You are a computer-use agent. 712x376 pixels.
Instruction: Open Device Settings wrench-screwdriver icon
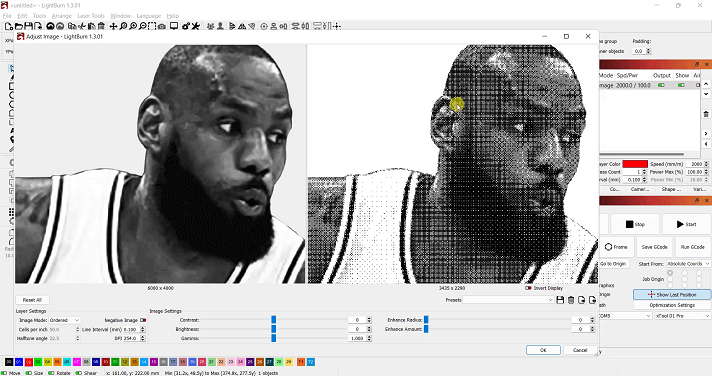click(196, 26)
